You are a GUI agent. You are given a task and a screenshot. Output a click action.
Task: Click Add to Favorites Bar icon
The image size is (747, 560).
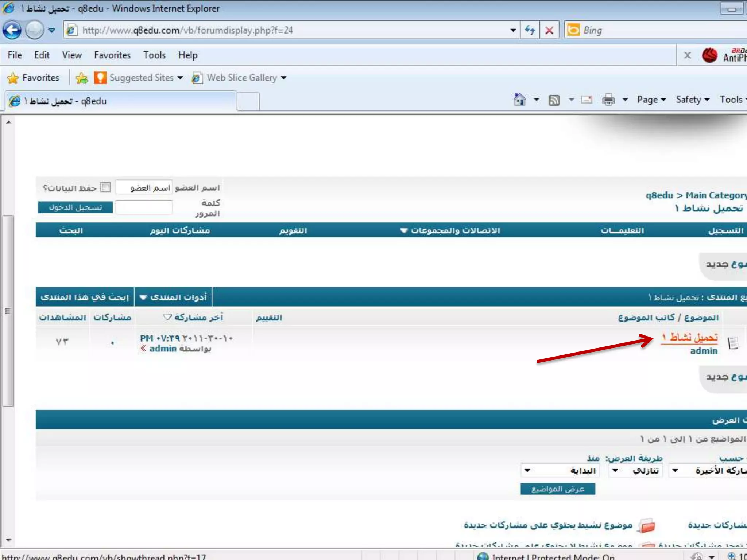(82, 78)
